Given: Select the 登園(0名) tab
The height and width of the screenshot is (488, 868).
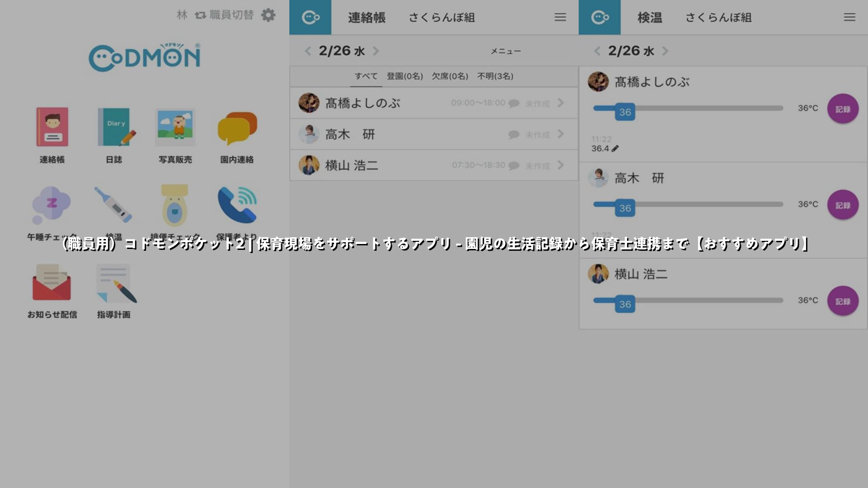Looking at the screenshot, I should pos(405,76).
